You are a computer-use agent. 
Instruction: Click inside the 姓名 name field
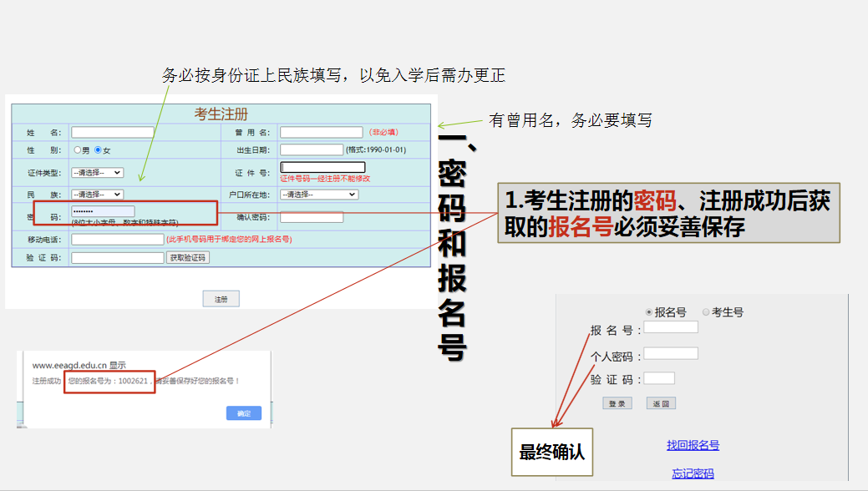point(112,131)
